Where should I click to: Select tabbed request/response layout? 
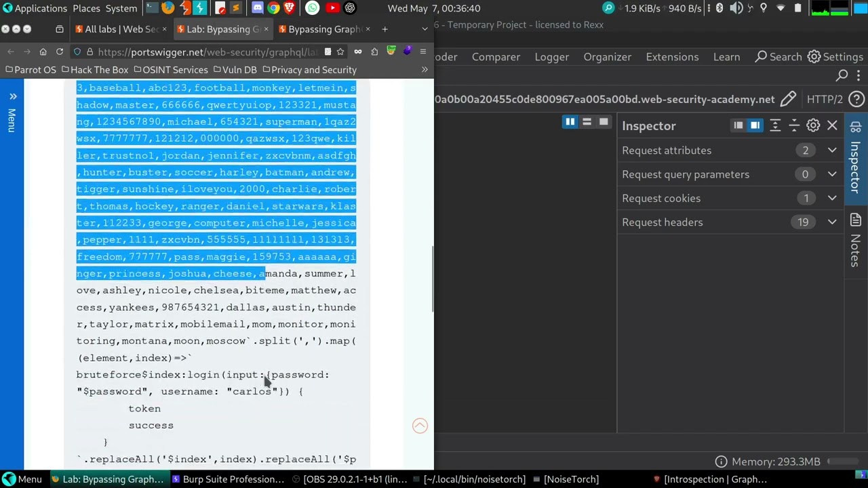(604, 122)
